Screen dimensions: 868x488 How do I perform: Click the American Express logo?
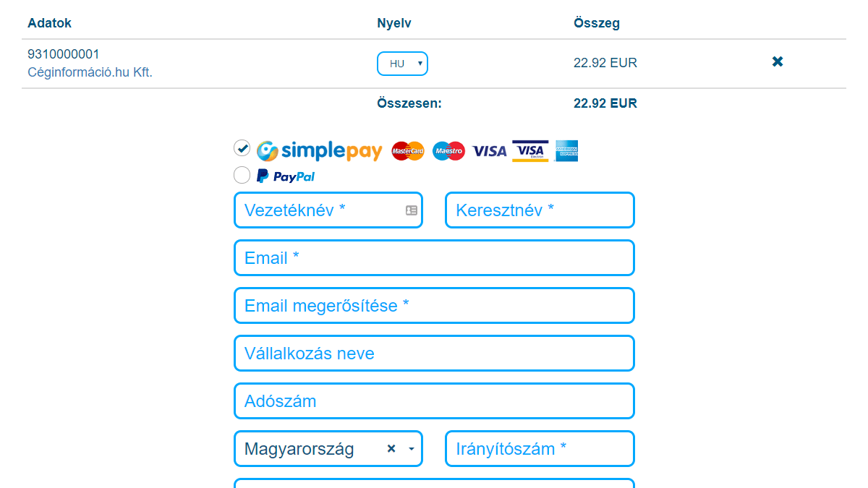(566, 150)
